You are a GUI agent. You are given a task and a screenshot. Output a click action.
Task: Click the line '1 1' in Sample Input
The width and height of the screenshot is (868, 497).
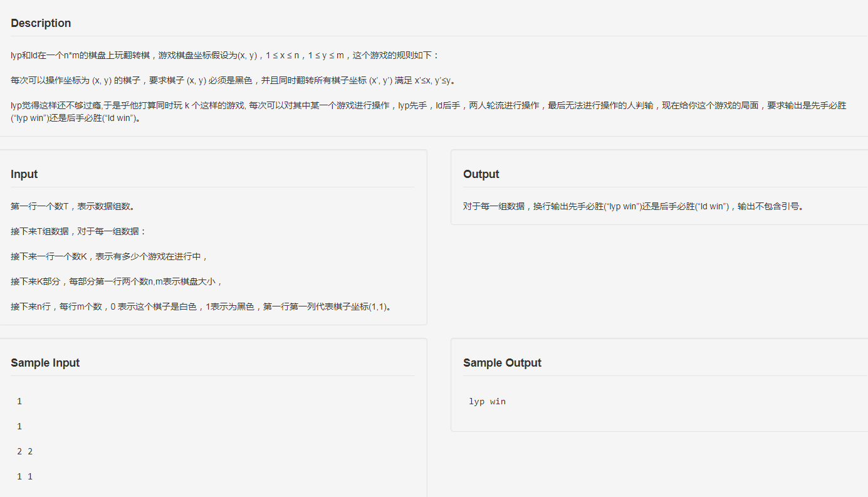(23, 476)
